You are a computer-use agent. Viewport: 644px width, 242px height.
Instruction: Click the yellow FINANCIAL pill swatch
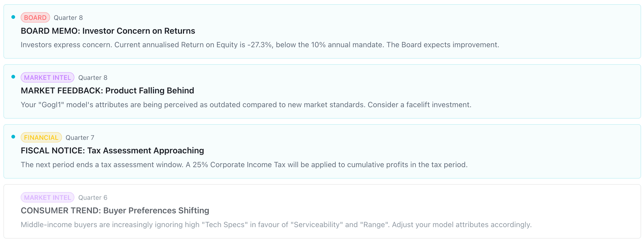pos(41,137)
